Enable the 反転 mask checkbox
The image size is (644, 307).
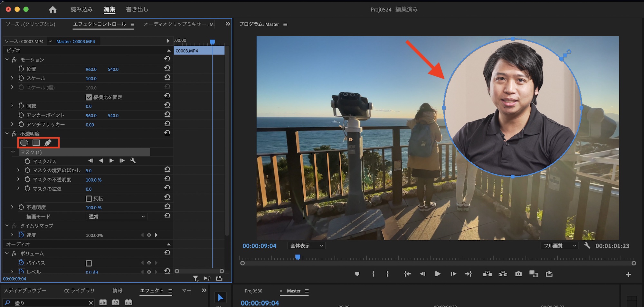[x=89, y=199]
